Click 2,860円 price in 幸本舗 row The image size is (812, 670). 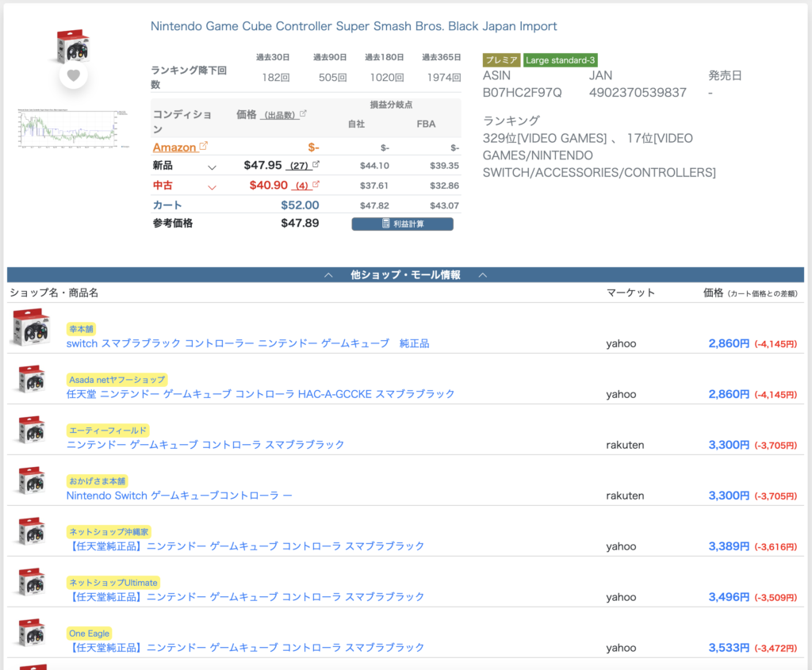[x=729, y=343]
